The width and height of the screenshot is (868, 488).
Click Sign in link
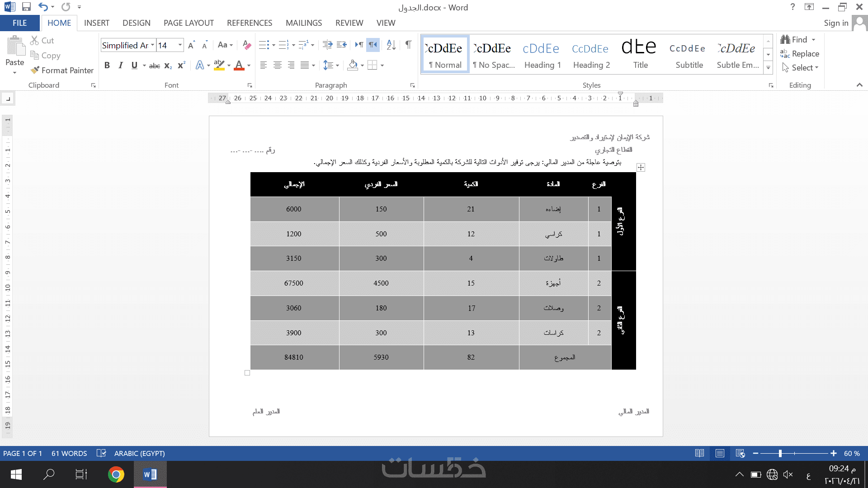(x=835, y=23)
